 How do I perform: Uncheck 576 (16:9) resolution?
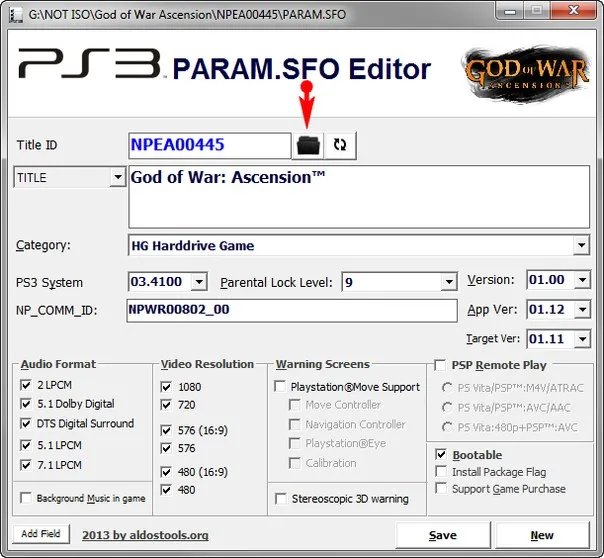pos(166,430)
